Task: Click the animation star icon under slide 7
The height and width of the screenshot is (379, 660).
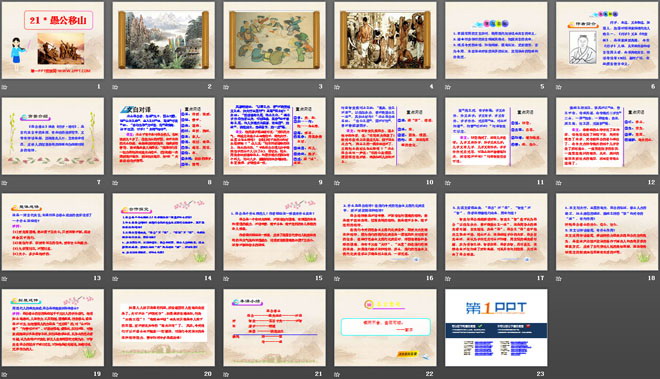Action: pos(5,183)
